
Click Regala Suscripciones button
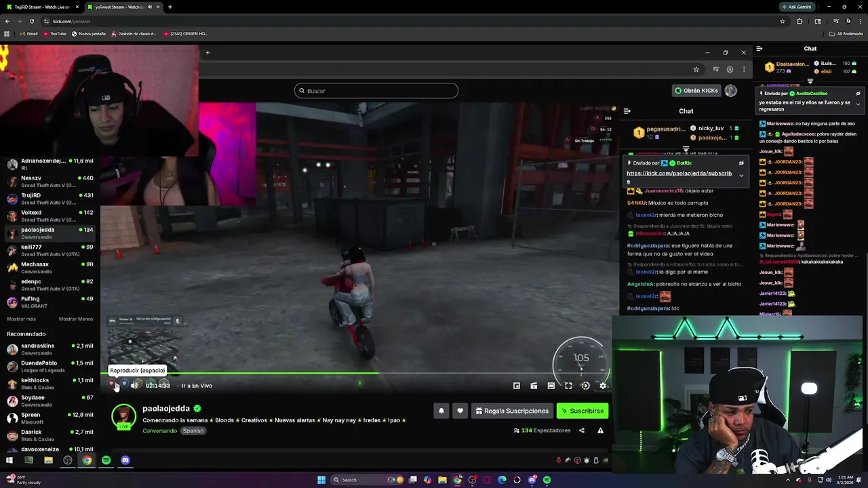coord(512,411)
